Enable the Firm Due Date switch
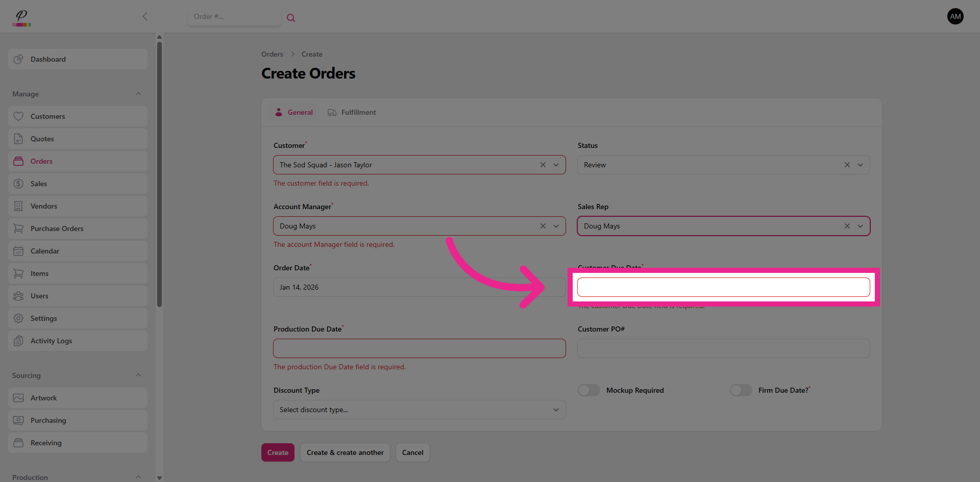 (741, 390)
